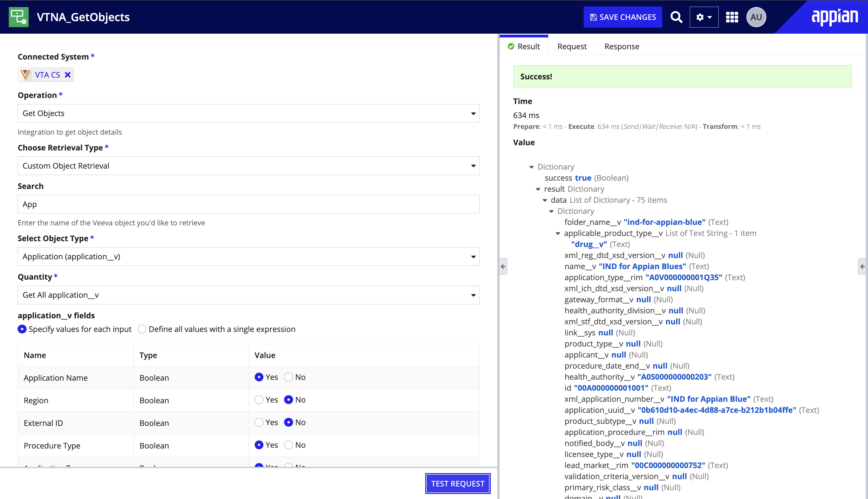Select Define all values with single expression
868x499 pixels.
[x=142, y=329]
